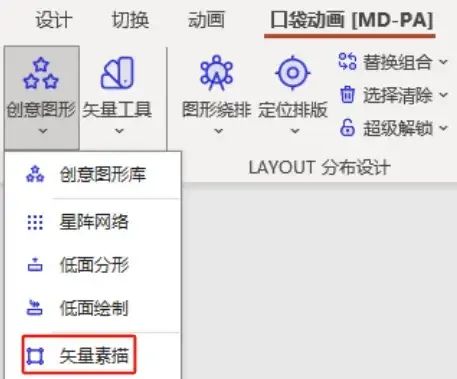Viewport: 457px width, 379px height.
Task: Click the 图形绕排 icon
Action: [x=216, y=73]
